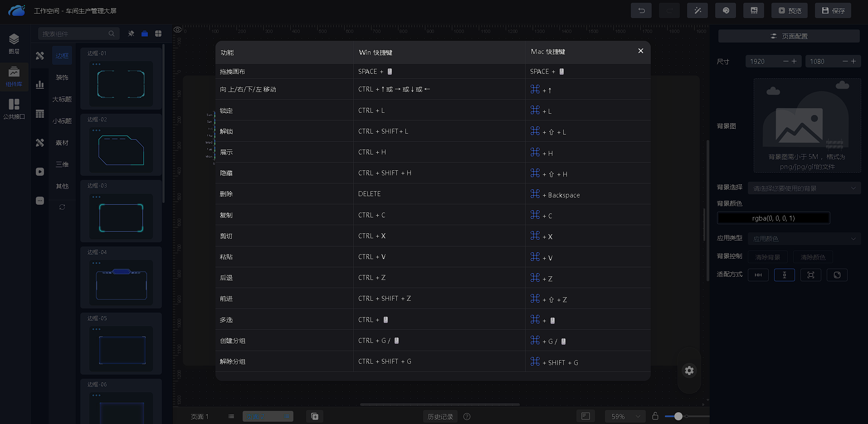Expand the 59% zoom level dropdown
868x424 pixels.
click(x=625, y=416)
